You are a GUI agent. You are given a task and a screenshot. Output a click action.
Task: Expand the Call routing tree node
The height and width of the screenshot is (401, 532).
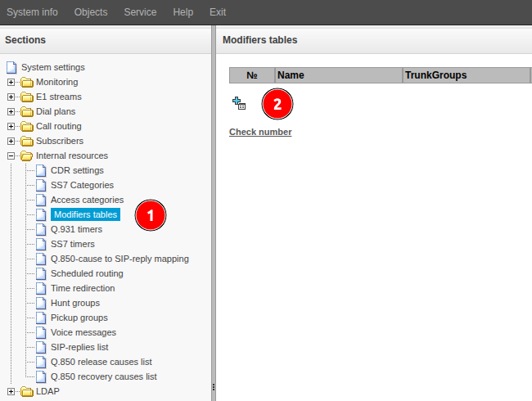(11, 126)
